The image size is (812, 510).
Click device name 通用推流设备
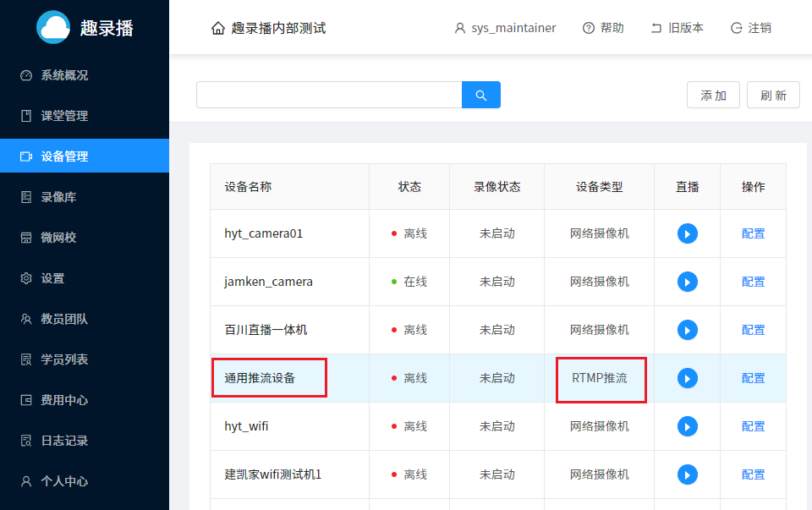260,378
